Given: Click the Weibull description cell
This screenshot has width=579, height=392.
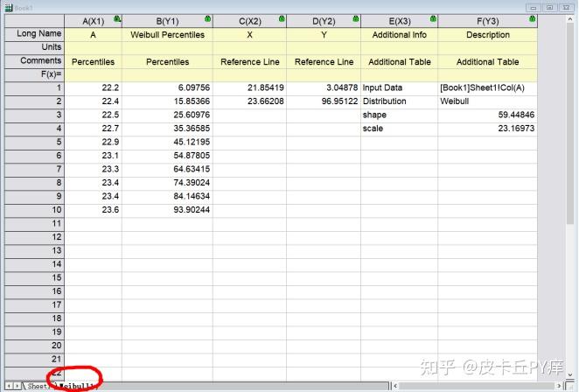Looking at the screenshot, I should point(487,101).
